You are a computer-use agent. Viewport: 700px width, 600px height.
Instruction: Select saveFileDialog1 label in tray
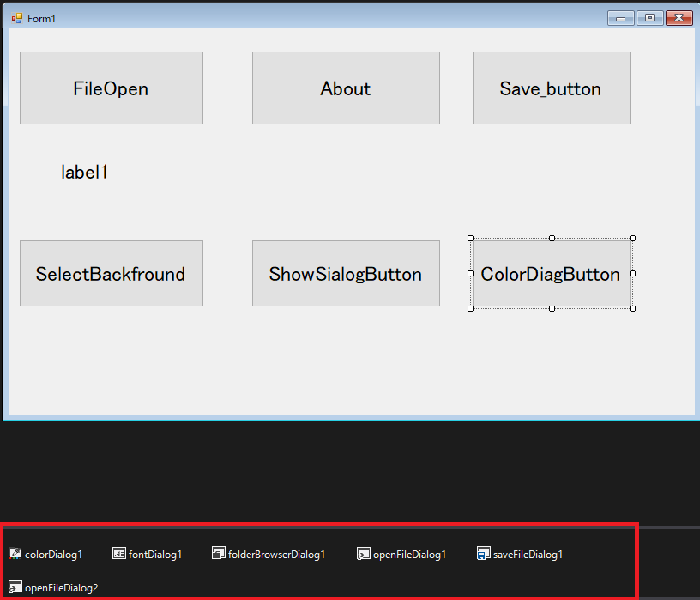point(528,555)
